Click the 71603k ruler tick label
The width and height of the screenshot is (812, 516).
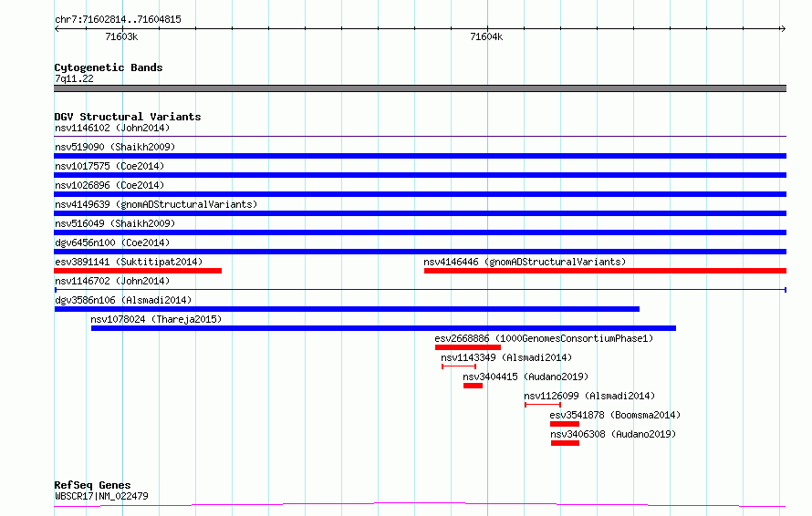pos(121,36)
